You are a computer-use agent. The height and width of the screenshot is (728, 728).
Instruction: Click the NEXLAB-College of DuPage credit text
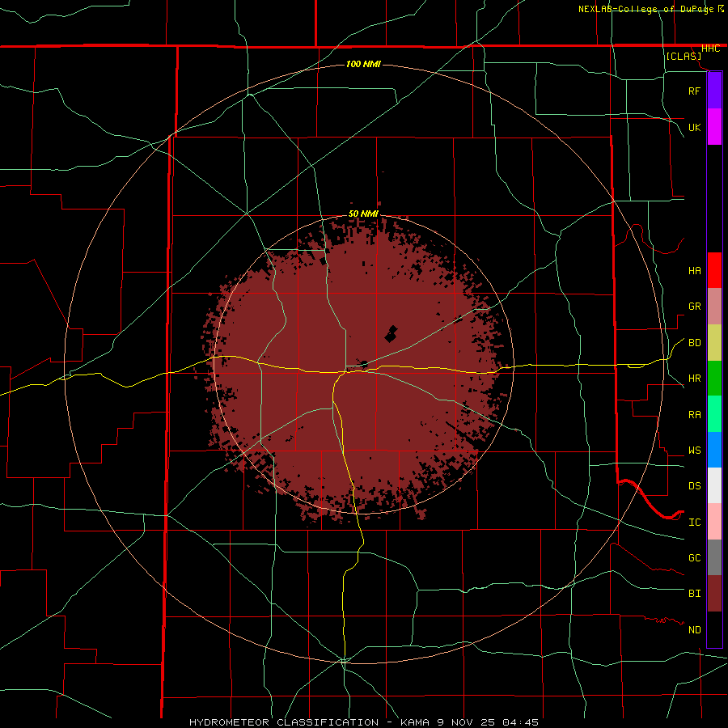tap(645, 9)
